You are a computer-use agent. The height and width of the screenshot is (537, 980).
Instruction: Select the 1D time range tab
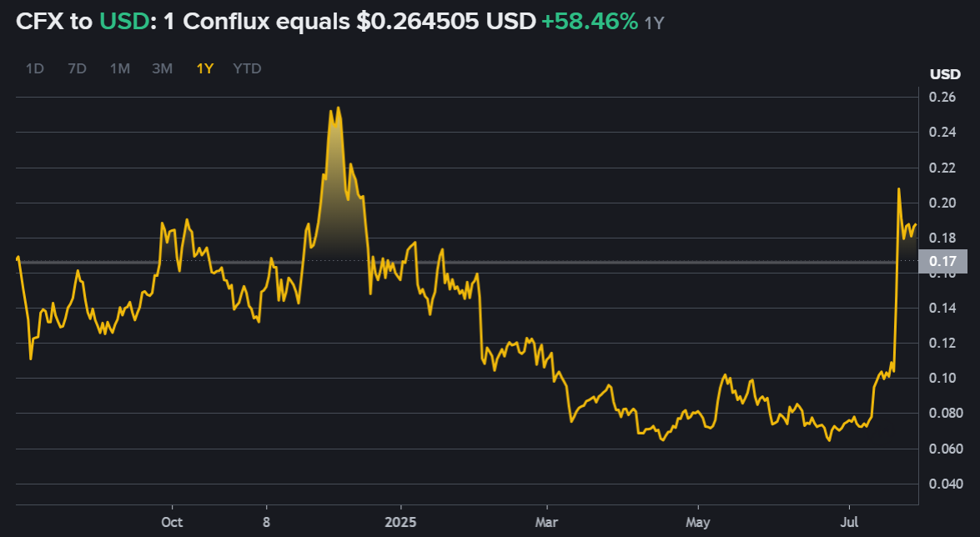click(x=34, y=68)
